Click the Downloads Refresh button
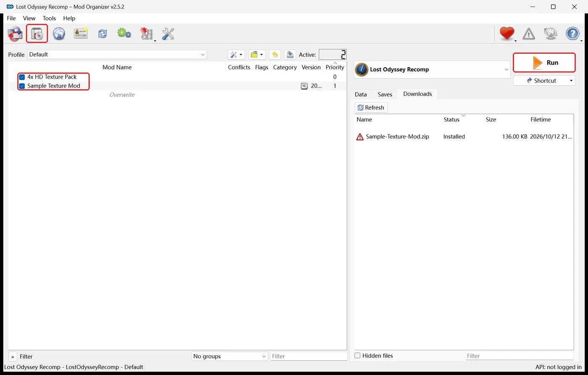 [371, 108]
